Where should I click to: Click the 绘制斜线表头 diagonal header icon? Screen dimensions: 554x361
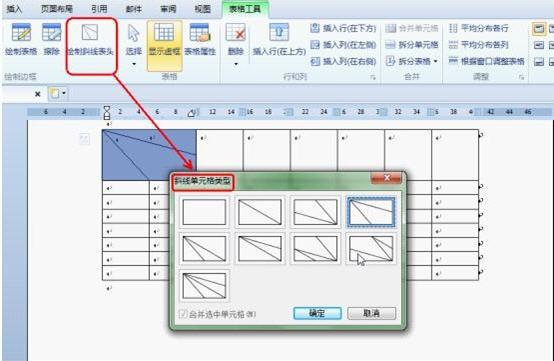(x=90, y=32)
